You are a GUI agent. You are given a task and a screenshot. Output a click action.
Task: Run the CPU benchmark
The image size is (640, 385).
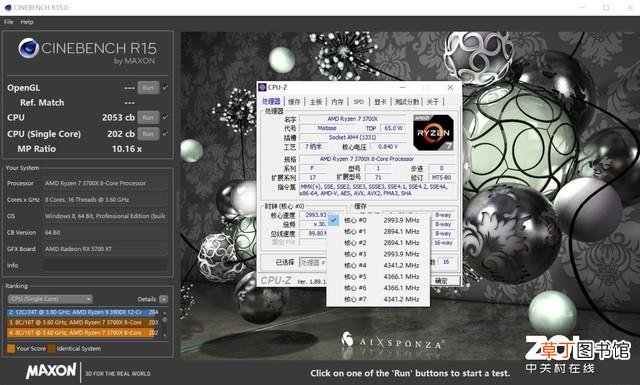pos(148,117)
